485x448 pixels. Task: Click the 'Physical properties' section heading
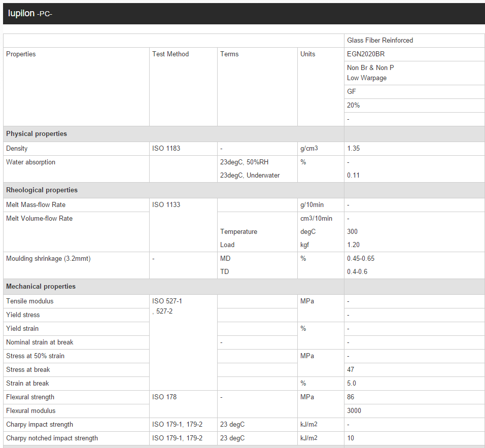pos(37,133)
